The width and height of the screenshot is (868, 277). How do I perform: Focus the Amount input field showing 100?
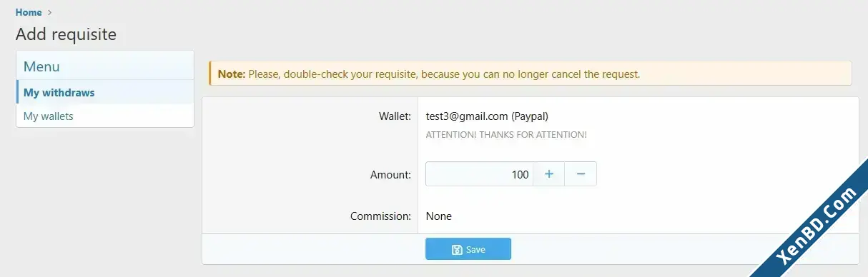tap(479, 174)
